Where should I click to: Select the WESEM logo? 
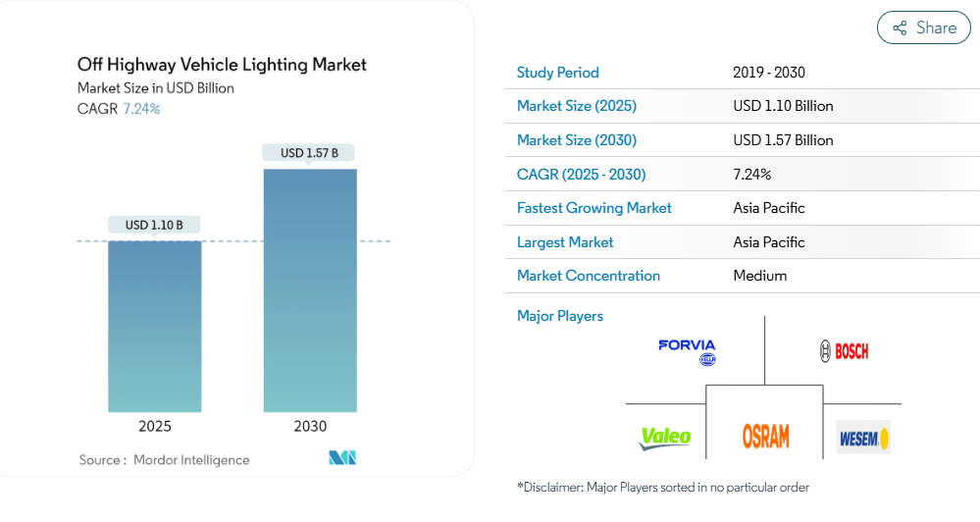click(x=863, y=438)
